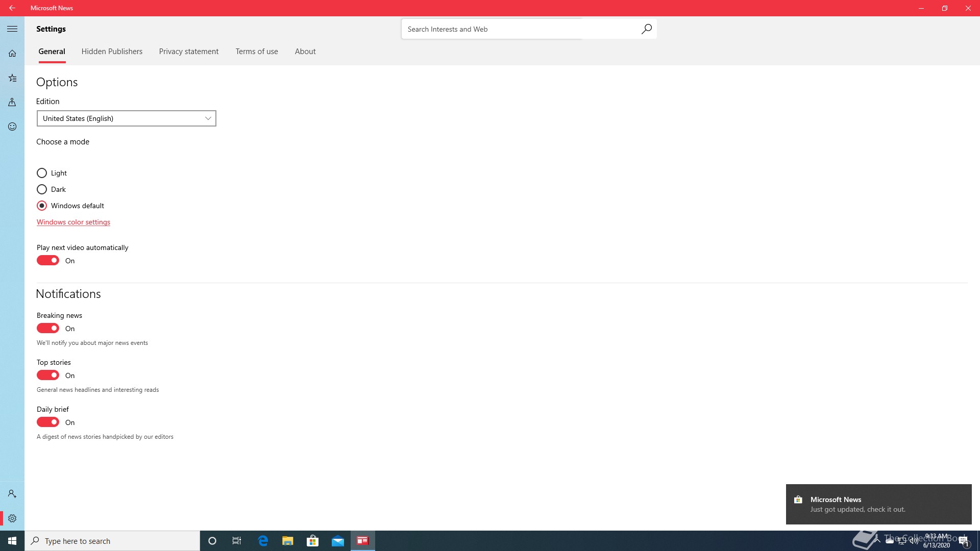Screen dimensions: 980x551
Task: Open the account sign-in icon
Action: [x=12, y=494]
